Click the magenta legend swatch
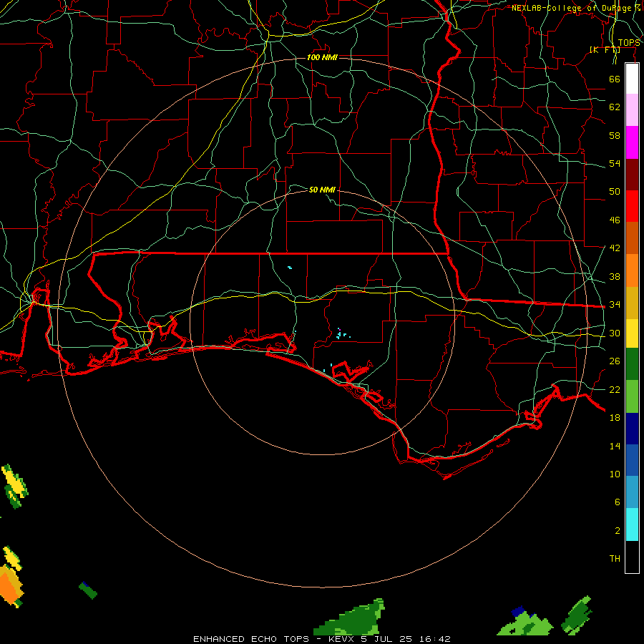 coord(632,142)
